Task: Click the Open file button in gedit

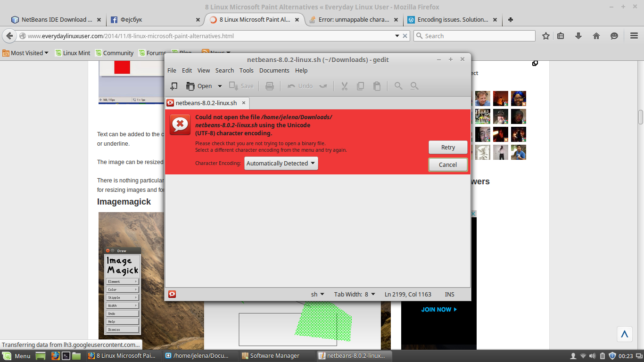Action: [199, 86]
